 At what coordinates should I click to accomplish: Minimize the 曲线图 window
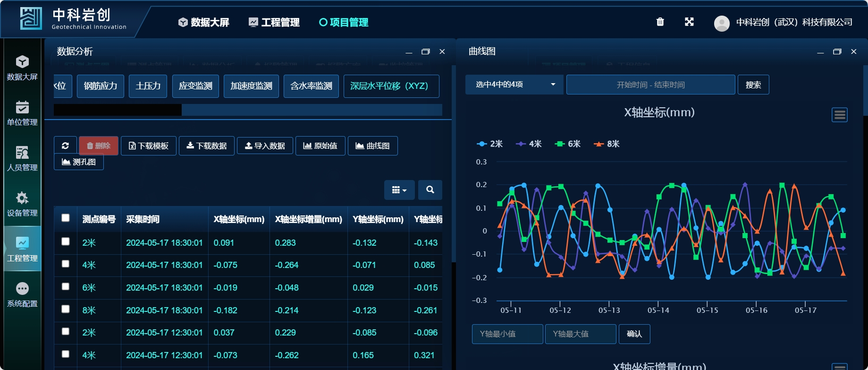point(820,52)
